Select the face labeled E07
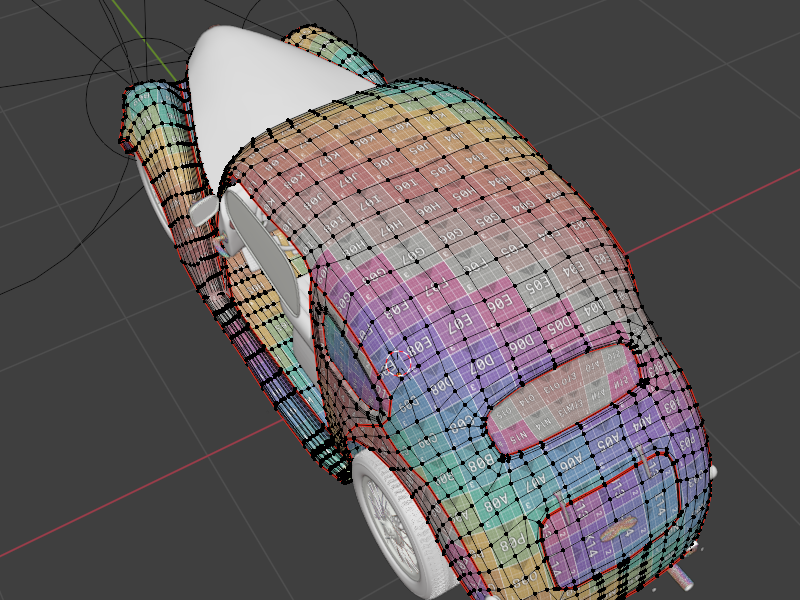Image resolution: width=800 pixels, height=600 pixels. coord(460,326)
